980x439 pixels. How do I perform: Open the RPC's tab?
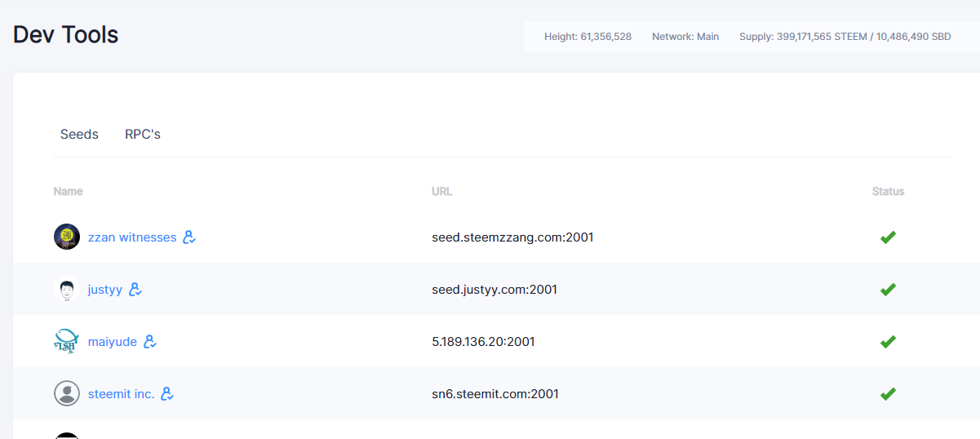click(143, 134)
